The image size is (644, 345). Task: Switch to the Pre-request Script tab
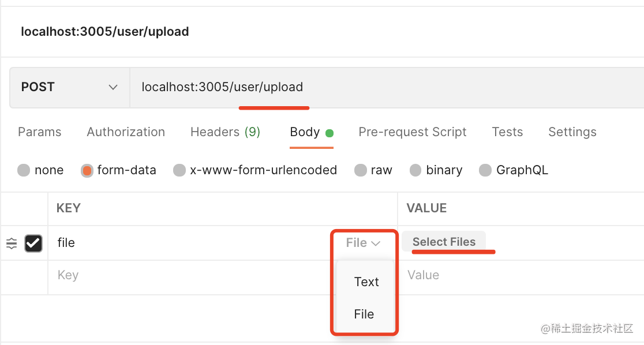click(x=413, y=132)
